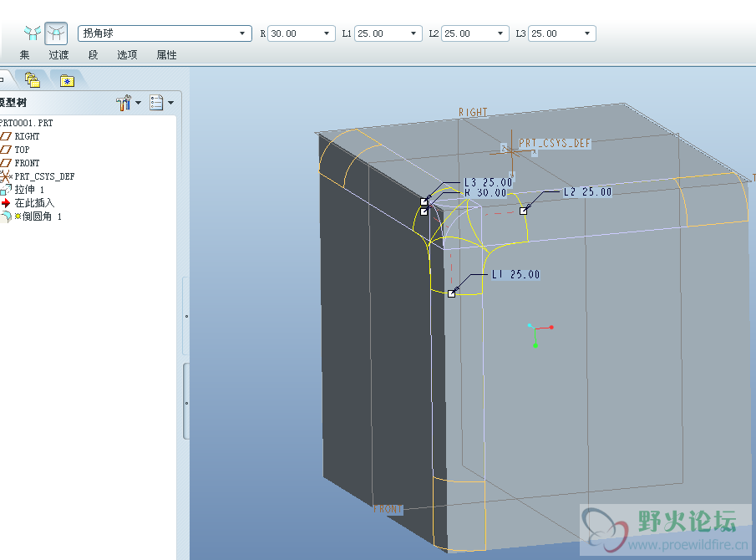Click the model tree settings hammer icon
756x560 pixels.
point(124,103)
